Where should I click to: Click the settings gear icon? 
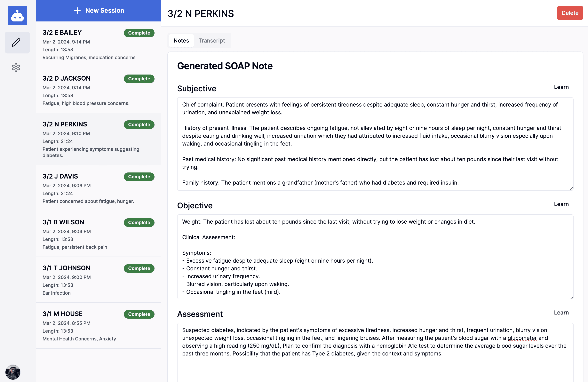[16, 67]
